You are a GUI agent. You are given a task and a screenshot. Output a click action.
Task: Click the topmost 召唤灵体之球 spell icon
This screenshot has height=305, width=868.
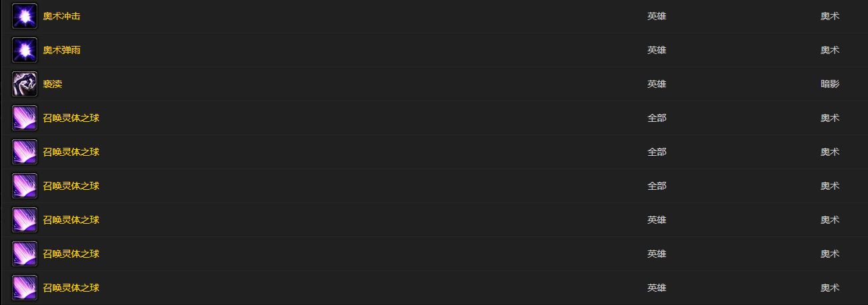25,118
